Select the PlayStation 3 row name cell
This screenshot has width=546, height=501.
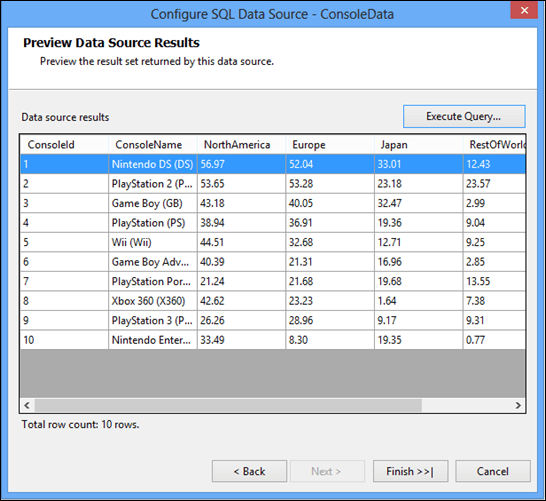coord(153,320)
